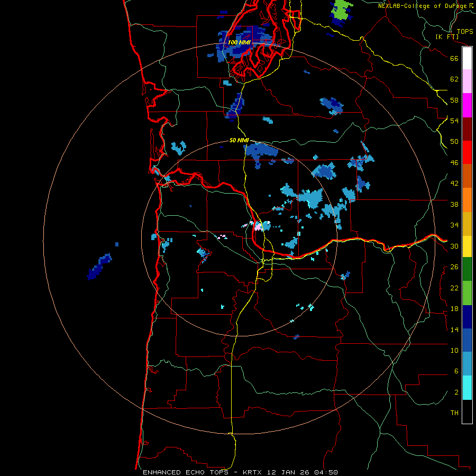Click the magenta legend swatch

467,105
